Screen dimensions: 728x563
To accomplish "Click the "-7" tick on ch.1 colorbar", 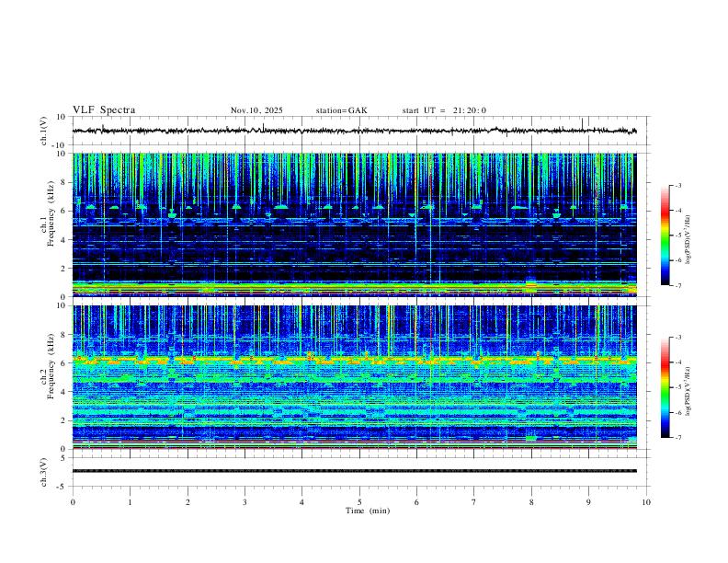I will [x=678, y=285].
